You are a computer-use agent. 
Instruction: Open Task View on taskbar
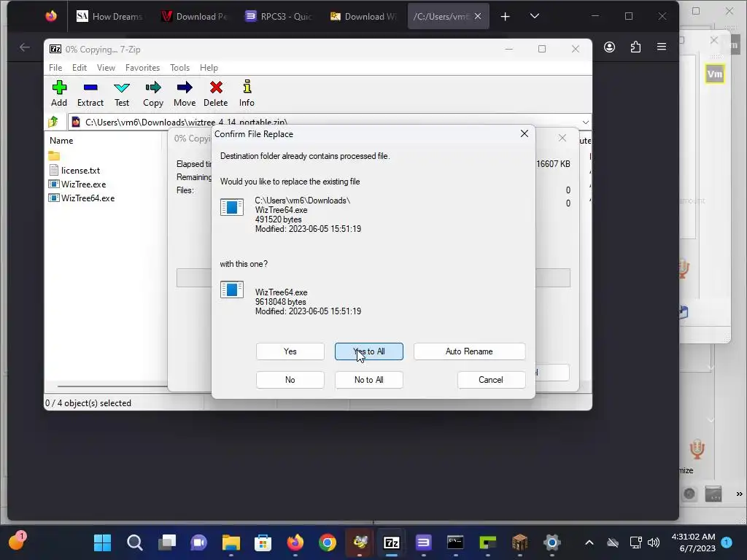(167, 542)
